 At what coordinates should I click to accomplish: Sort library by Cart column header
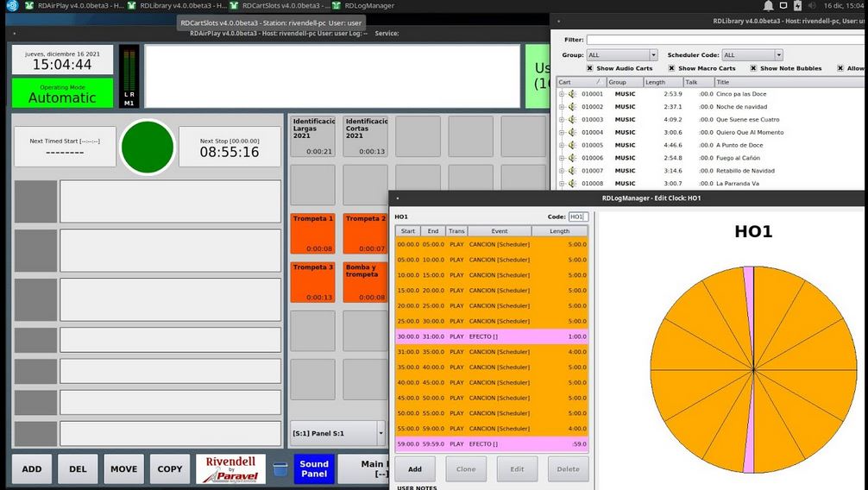[581, 82]
